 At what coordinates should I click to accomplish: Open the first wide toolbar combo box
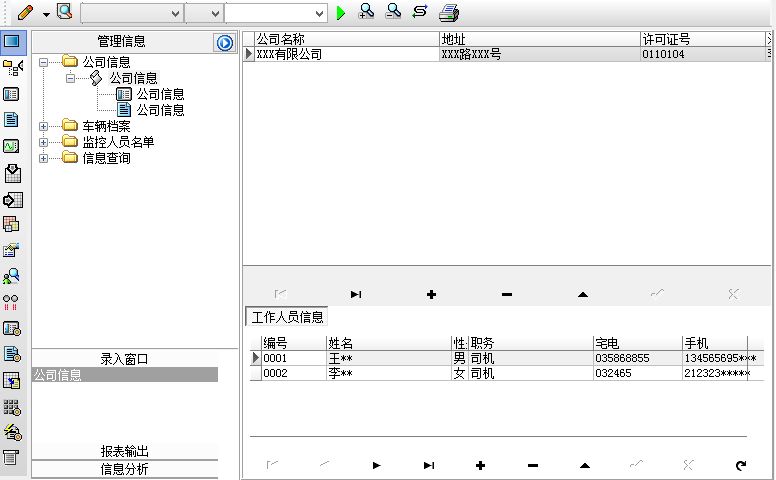(132, 13)
